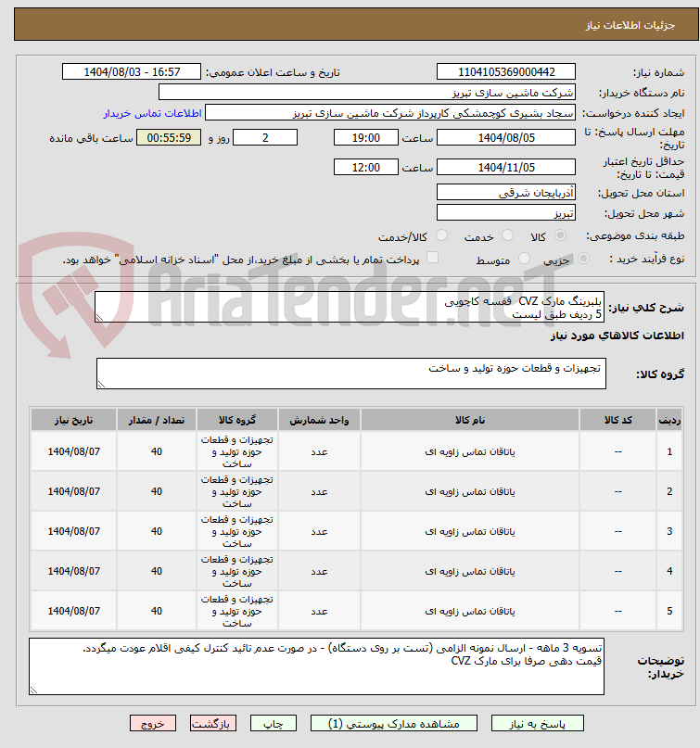Click the province field آذربایجان شرقی
This screenshot has height=748, width=700.
(506, 193)
